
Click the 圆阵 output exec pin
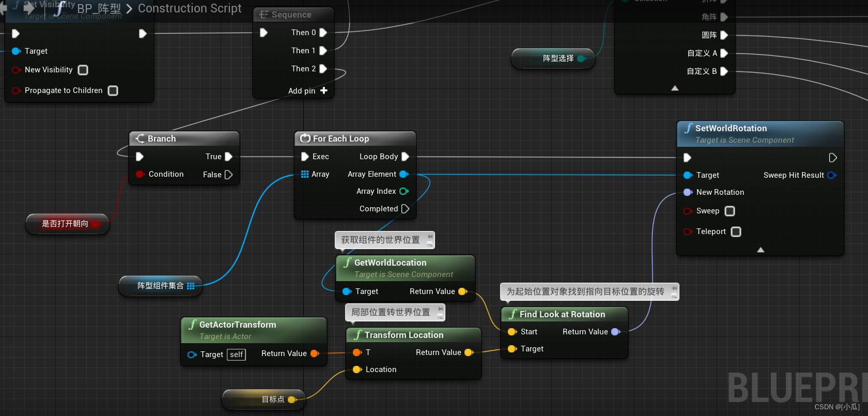(724, 35)
